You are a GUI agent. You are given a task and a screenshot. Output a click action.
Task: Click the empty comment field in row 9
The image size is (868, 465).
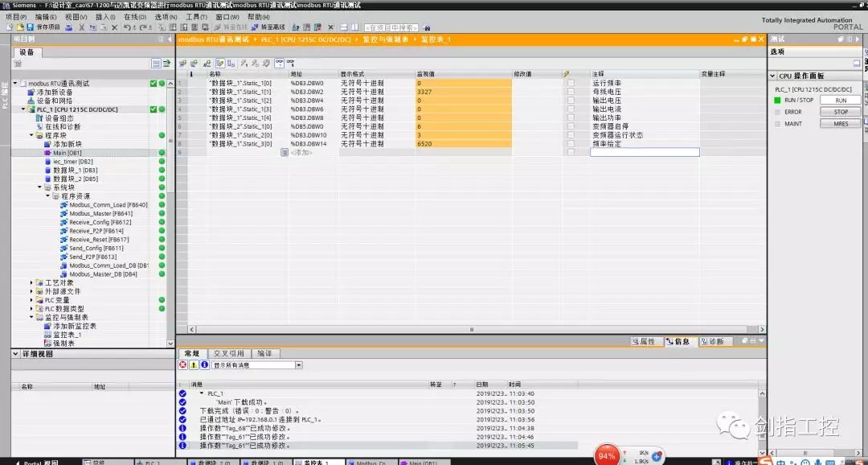(x=644, y=152)
